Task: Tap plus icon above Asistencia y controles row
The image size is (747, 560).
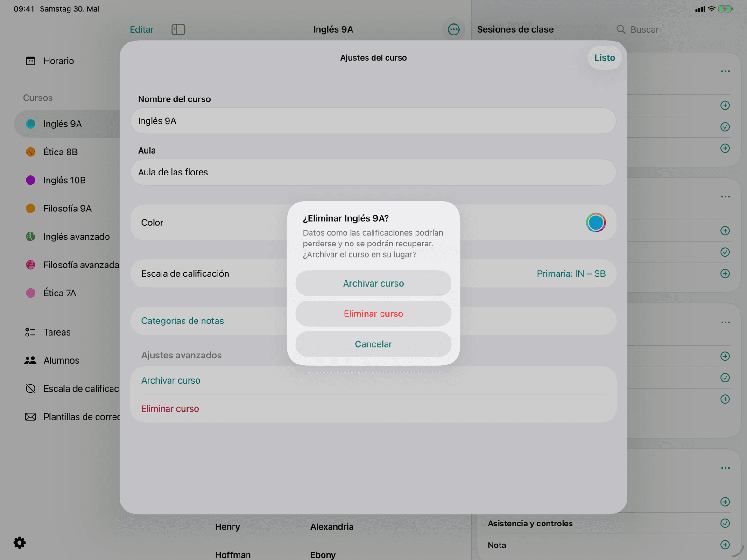Action: pos(725,502)
